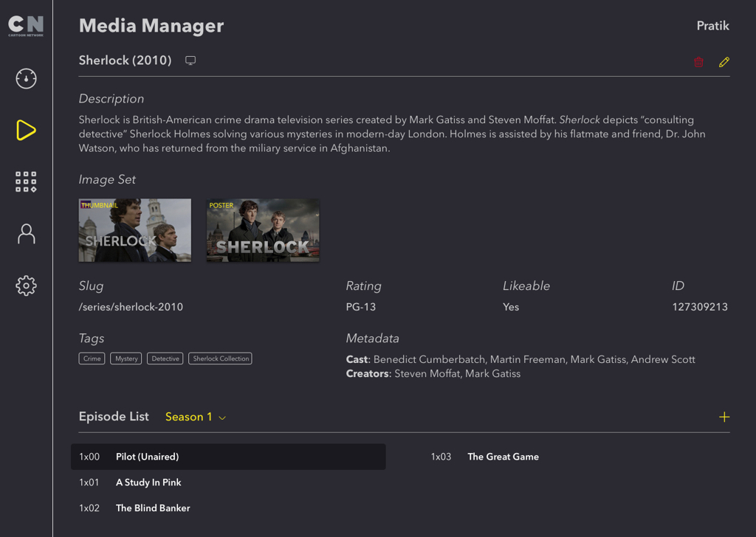Select the Sherlock Collection tag

[220, 358]
